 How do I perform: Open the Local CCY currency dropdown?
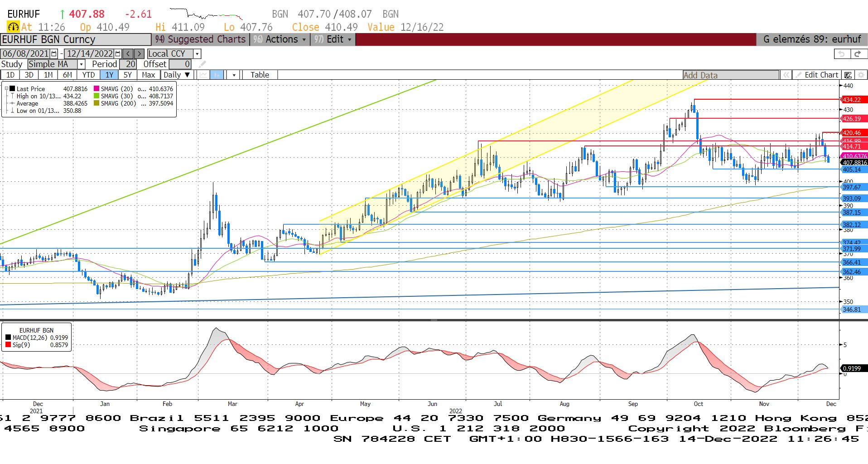click(197, 53)
